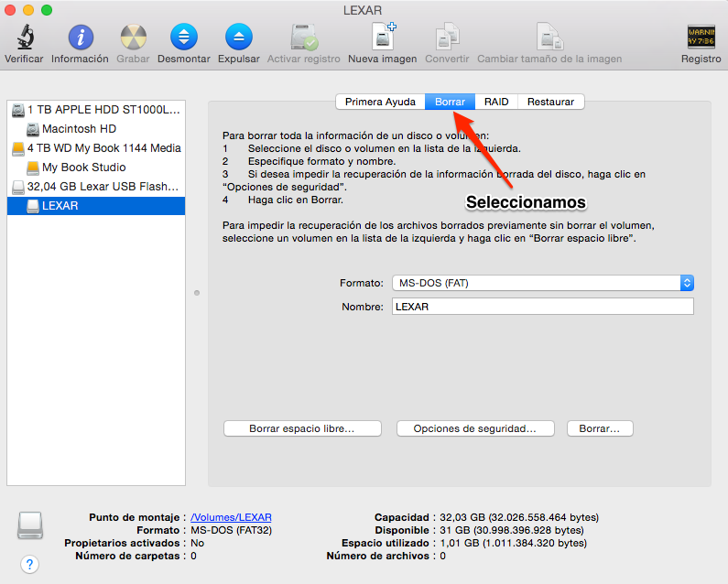Click the '32,03 GB (32.026.558.464 bytes)' capacity value

click(519, 517)
